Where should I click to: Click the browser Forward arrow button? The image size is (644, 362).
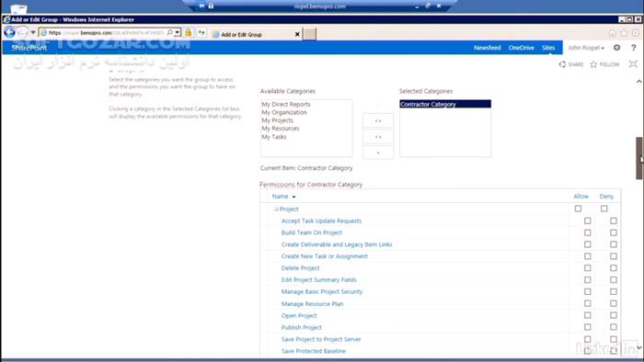click(23, 32)
